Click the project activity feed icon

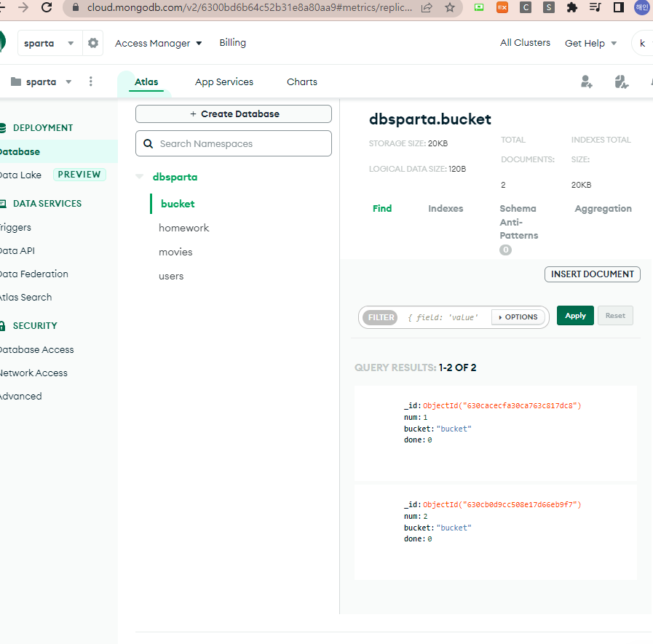click(621, 82)
